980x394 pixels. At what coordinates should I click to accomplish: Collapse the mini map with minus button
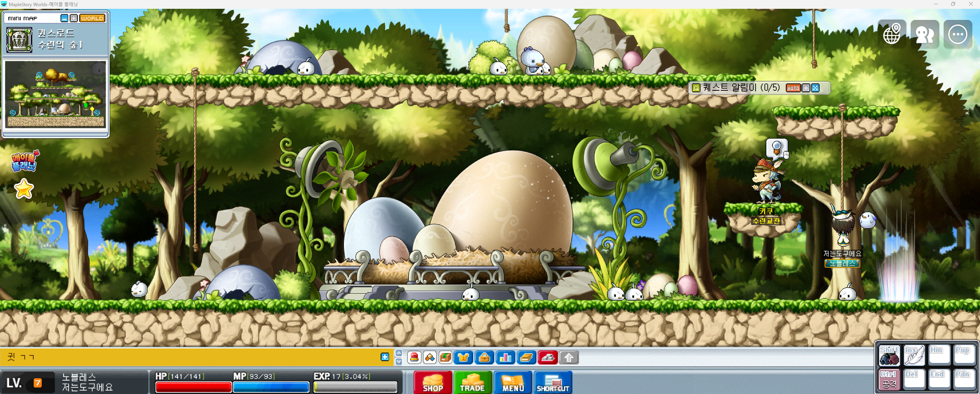click(64, 18)
